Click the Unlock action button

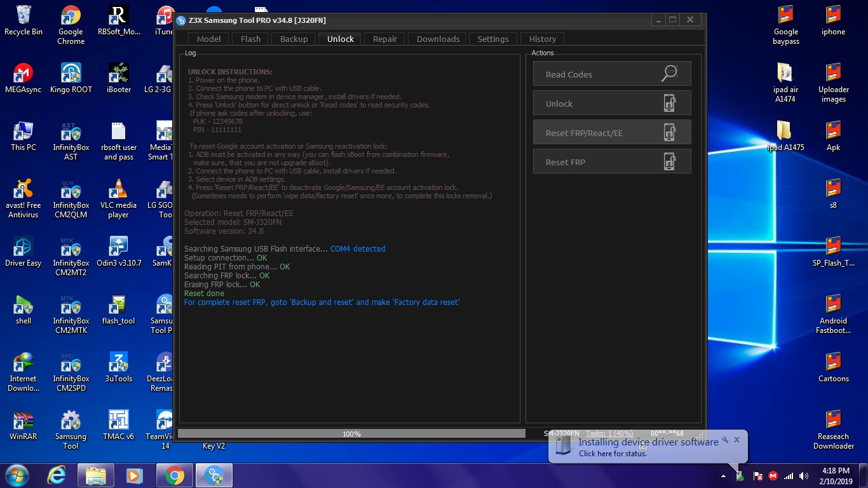[612, 103]
